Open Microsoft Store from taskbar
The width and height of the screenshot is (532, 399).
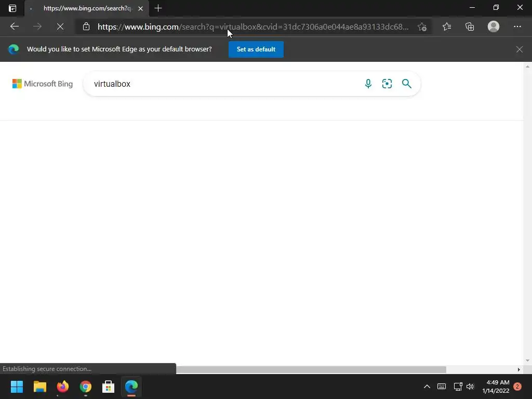point(108,387)
